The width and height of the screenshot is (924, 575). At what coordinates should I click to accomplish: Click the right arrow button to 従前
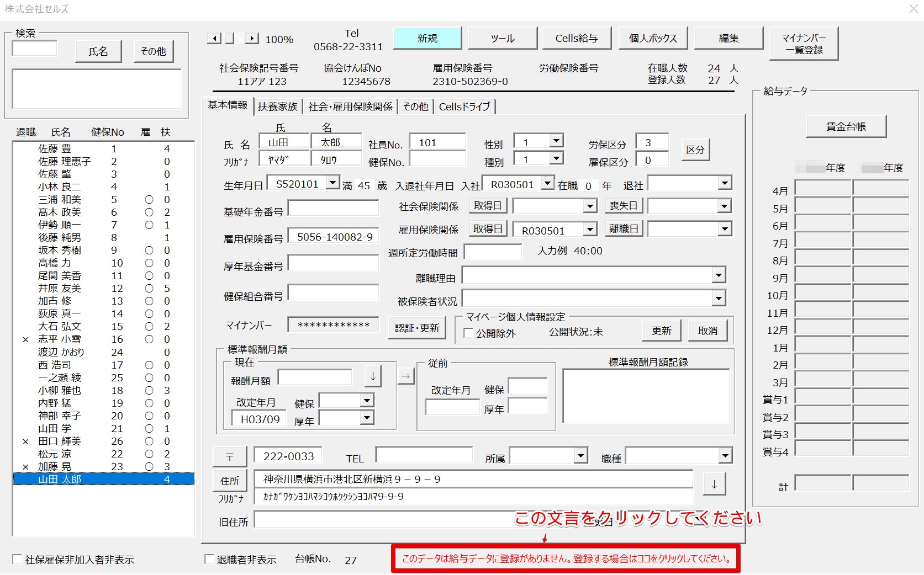406,376
